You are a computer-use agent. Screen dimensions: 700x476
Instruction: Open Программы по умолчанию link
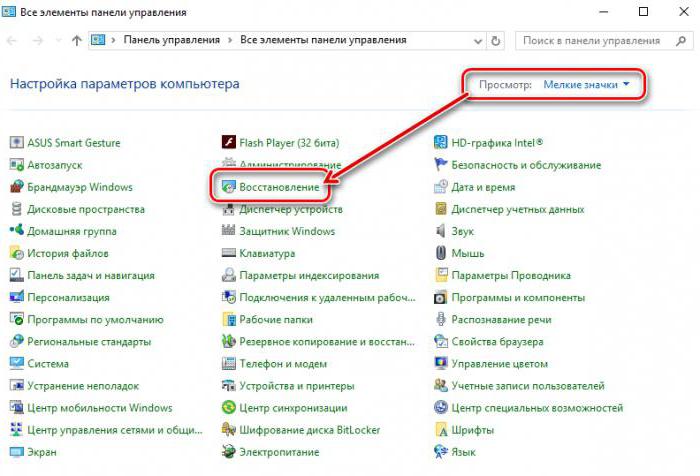coord(95,319)
